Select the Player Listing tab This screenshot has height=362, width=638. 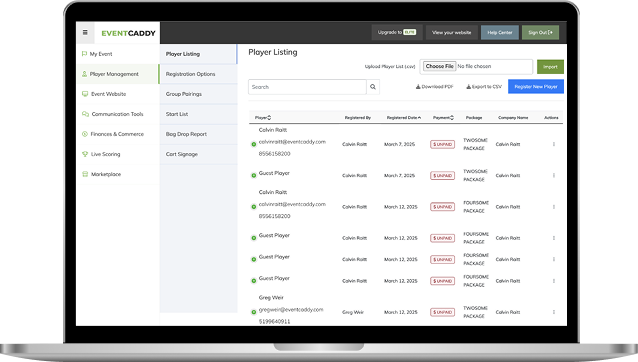point(198,54)
